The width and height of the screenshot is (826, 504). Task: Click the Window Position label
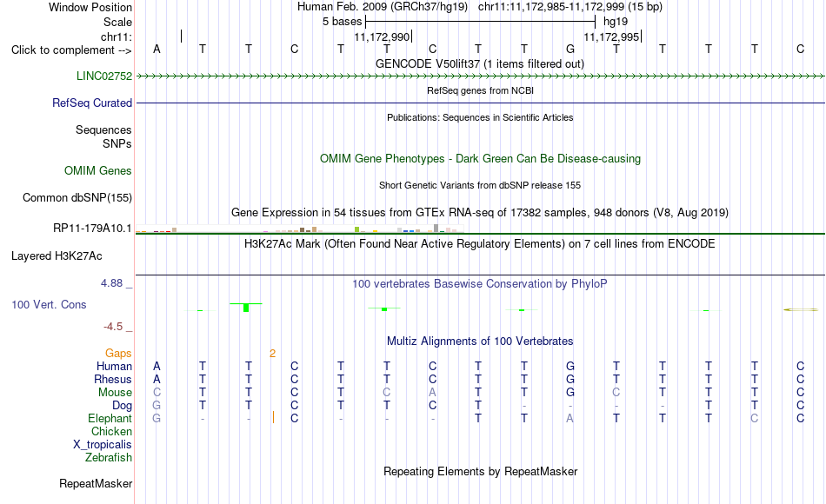pos(90,7)
